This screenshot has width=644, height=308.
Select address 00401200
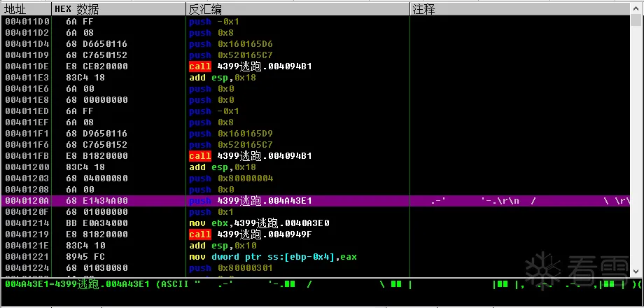tap(27, 167)
